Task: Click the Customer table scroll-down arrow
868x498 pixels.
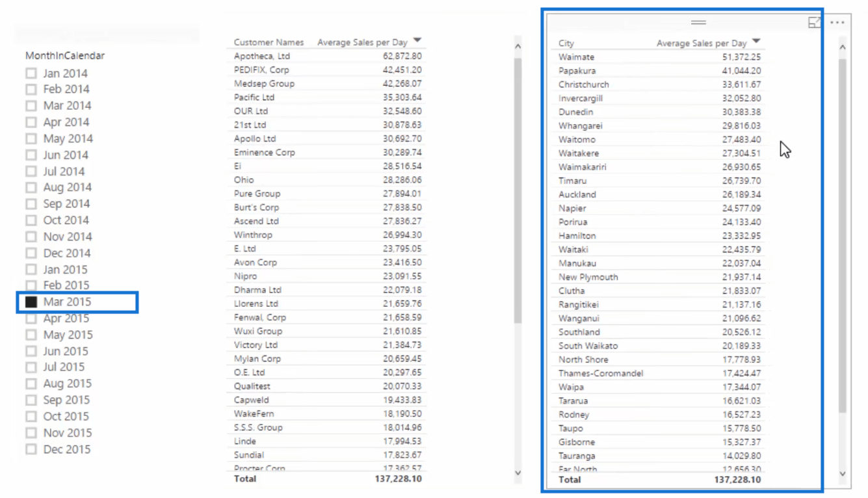Action: tap(518, 473)
